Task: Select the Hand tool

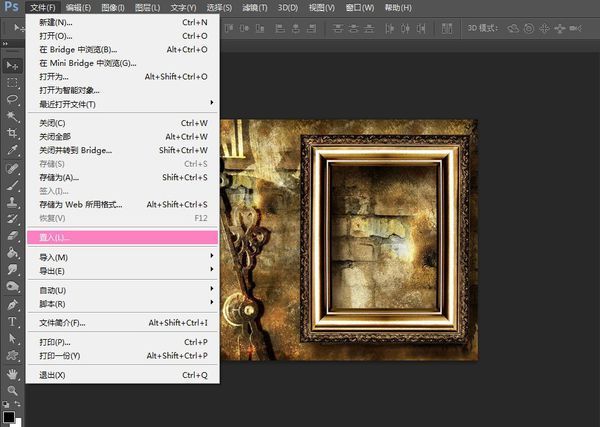Action: click(12, 374)
